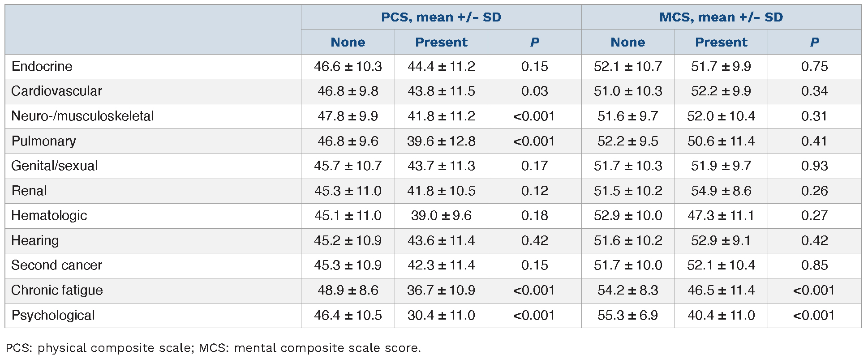The image size is (868, 359).
Task: Select the Cardiovascular row label
Action: (x=57, y=91)
